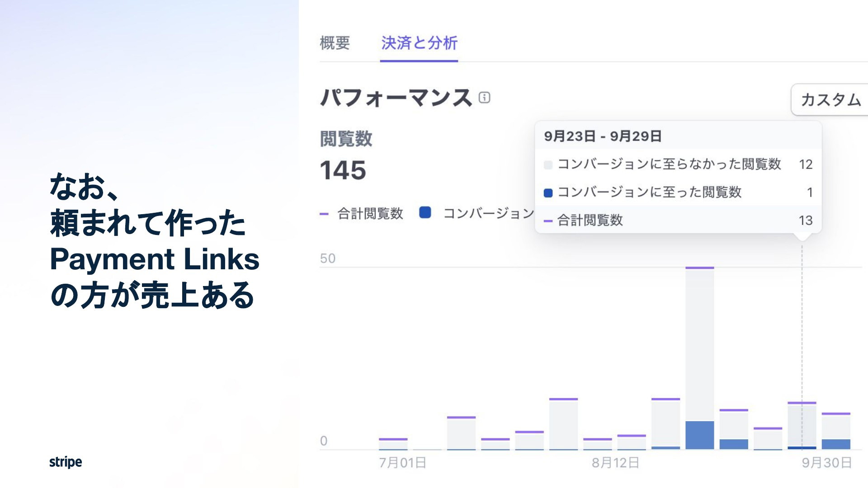Image resolution: width=868 pixels, height=488 pixels.
Task: Click blue コンバージョン legend square
Action: (425, 212)
